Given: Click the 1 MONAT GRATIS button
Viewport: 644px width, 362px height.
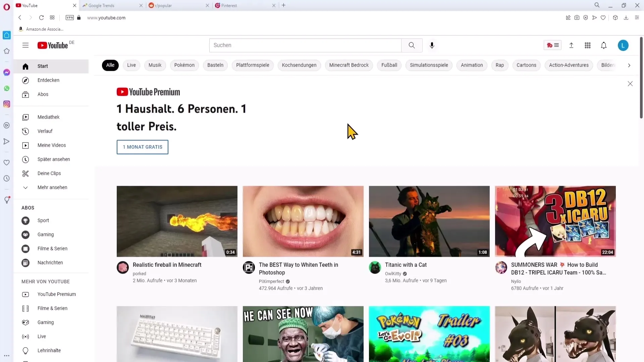Looking at the screenshot, I should point(143,147).
